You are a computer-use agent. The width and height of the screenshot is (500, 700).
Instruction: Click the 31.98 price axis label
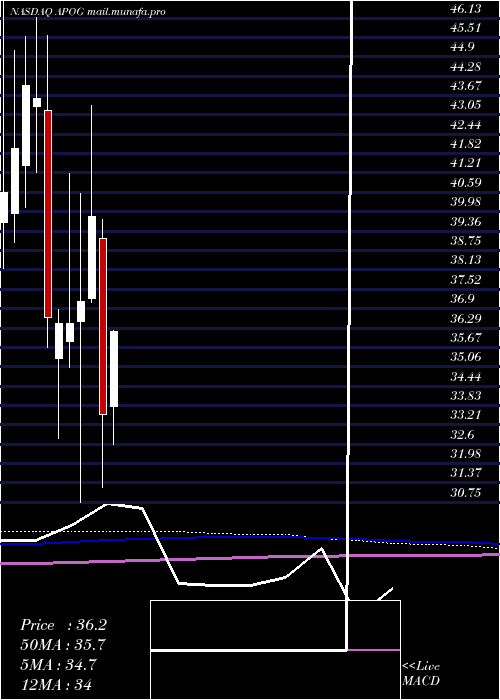(466, 454)
